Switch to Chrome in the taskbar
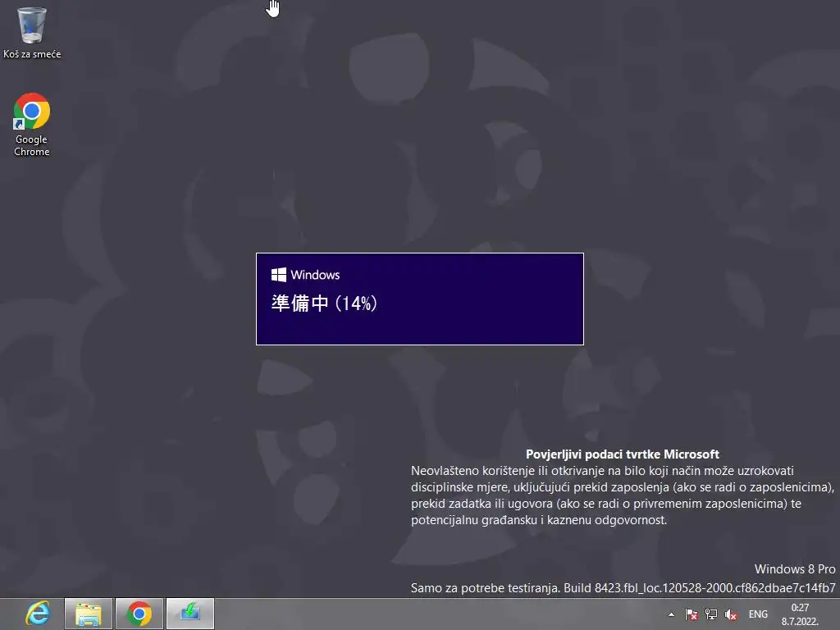The width and height of the screenshot is (840, 630). click(x=139, y=614)
